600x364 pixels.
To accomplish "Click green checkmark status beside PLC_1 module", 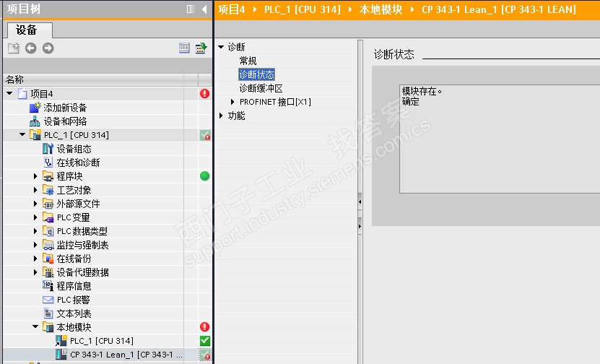I will click(205, 341).
